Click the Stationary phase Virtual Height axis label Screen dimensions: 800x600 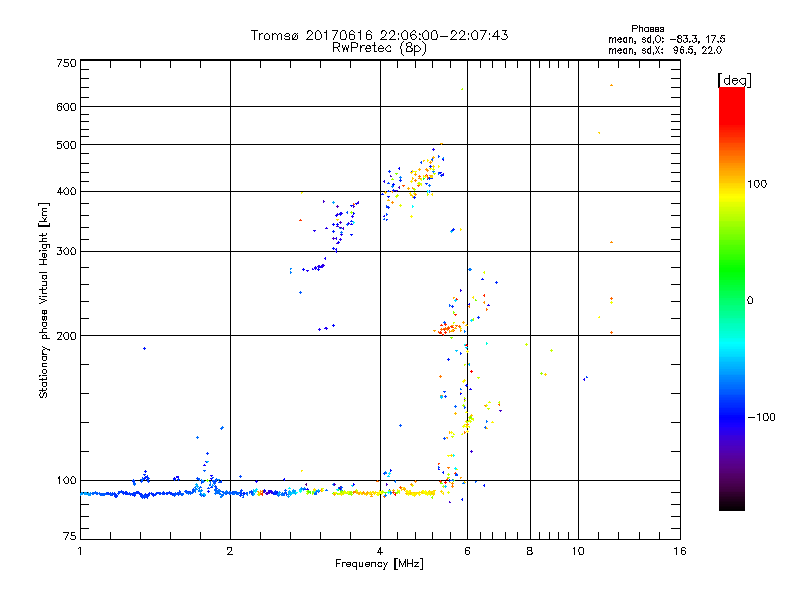tap(44, 300)
